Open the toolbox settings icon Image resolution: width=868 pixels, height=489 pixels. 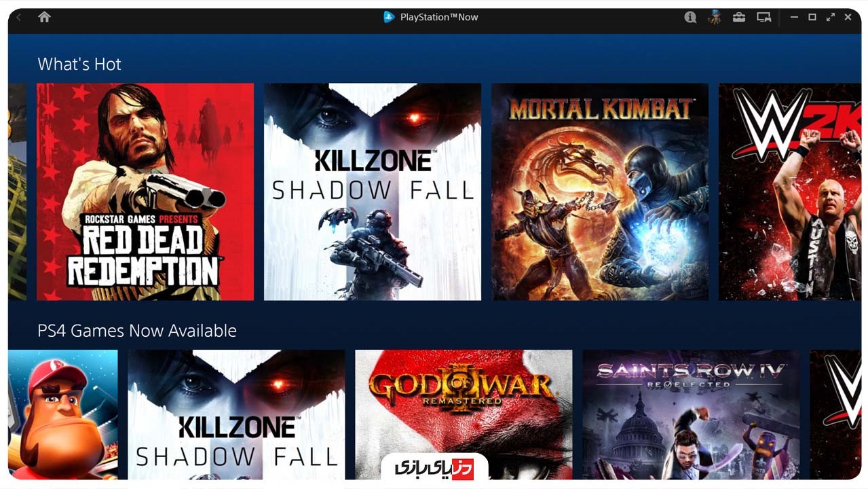739,17
